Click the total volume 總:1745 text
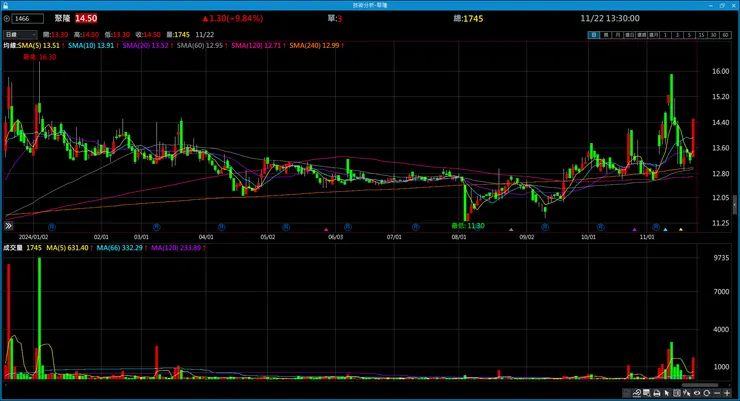This screenshot has width=740, height=401. coord(468,18)
